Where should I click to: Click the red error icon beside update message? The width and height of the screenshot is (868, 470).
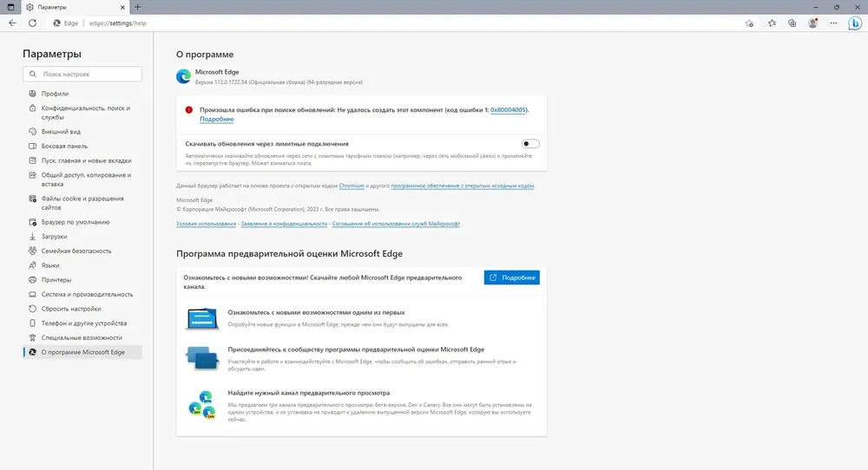[188, 110]
